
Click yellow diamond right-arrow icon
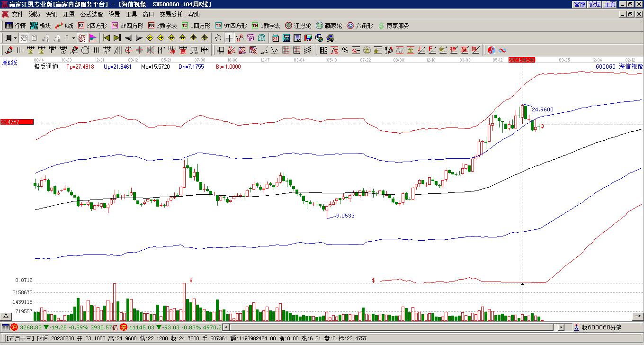click(x=161, y=38)
